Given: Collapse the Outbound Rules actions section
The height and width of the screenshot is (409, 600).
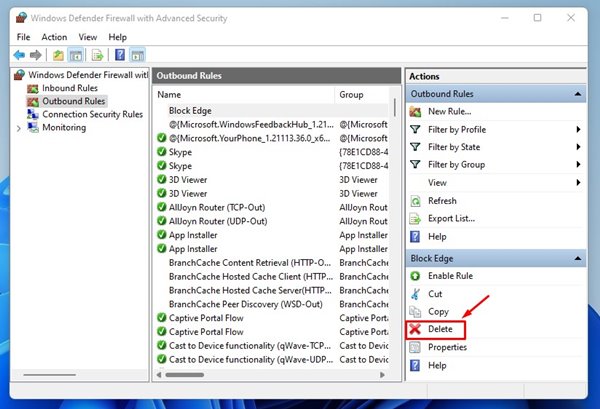Looking at the screenshot, I should point(578,94).
